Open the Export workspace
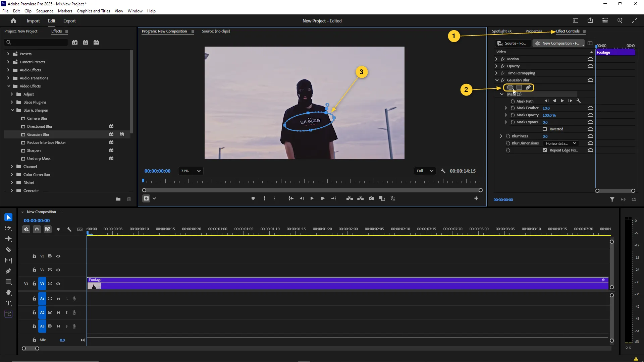 [x=69, y=21]
